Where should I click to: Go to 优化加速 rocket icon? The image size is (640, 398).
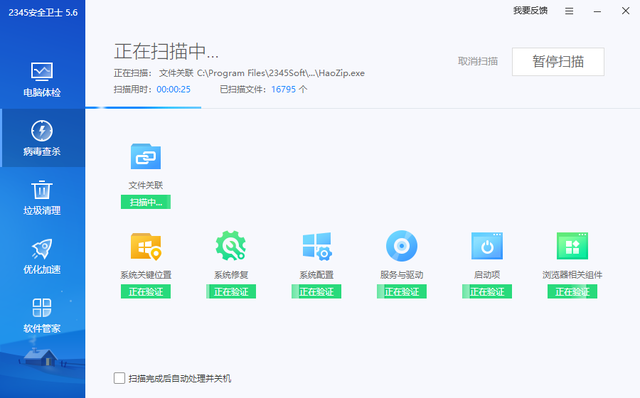point(42,249)
